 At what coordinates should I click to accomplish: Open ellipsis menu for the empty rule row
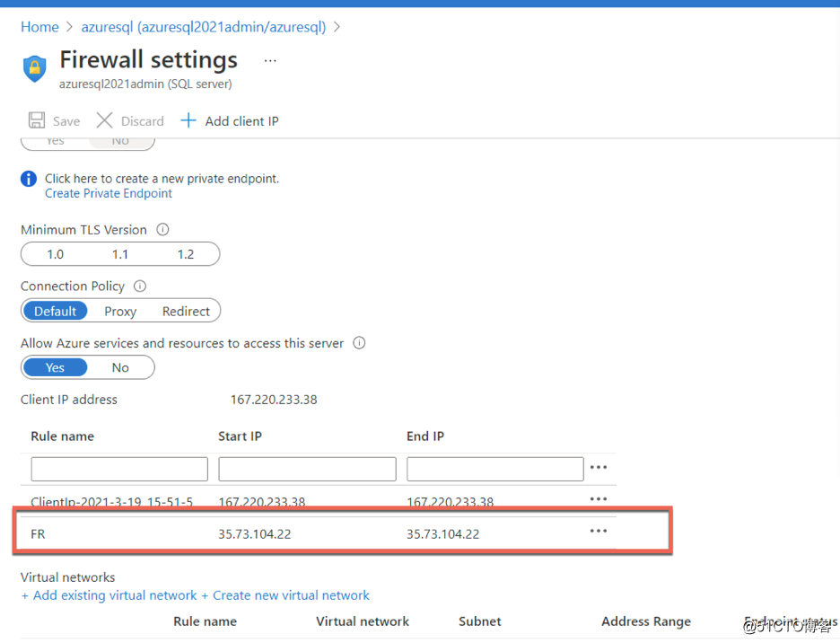(599, 467)
